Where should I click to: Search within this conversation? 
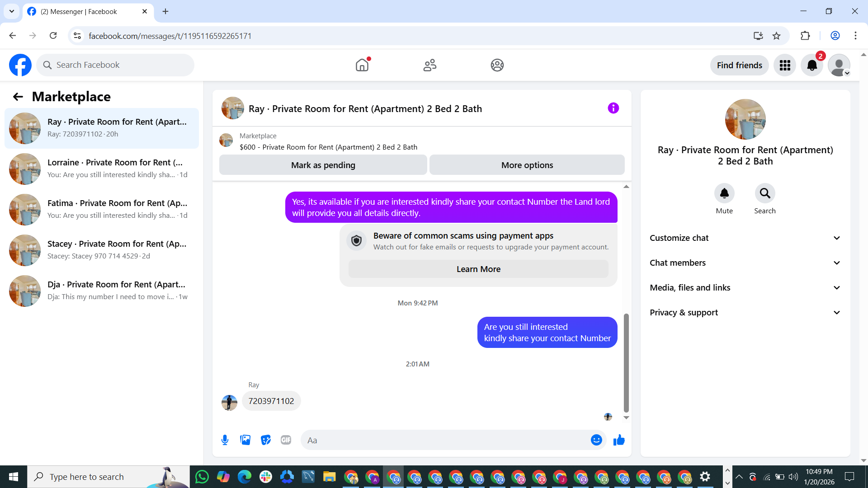click(765, 193)
